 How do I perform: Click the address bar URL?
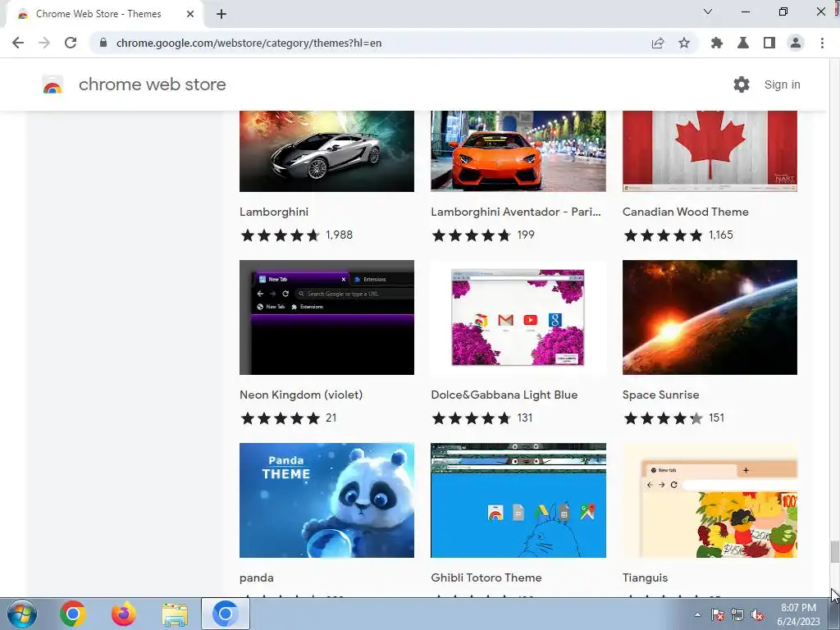pos(249,43)
